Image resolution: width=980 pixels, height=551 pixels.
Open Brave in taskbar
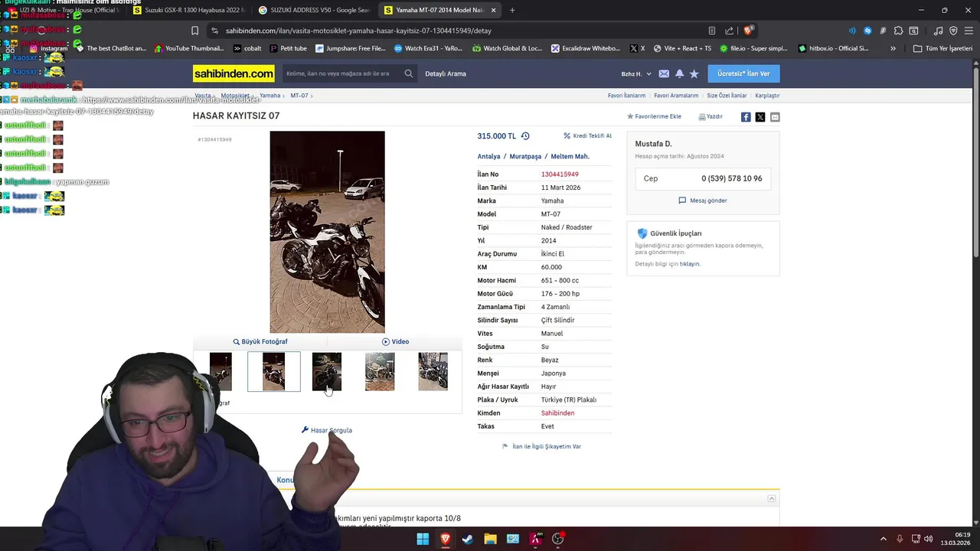point(445,539)
